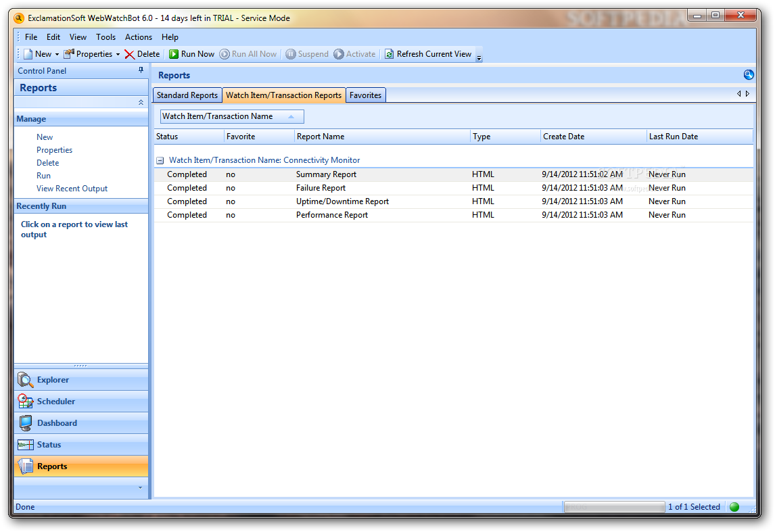Switch to the Favorites tab

pos(365,95)
